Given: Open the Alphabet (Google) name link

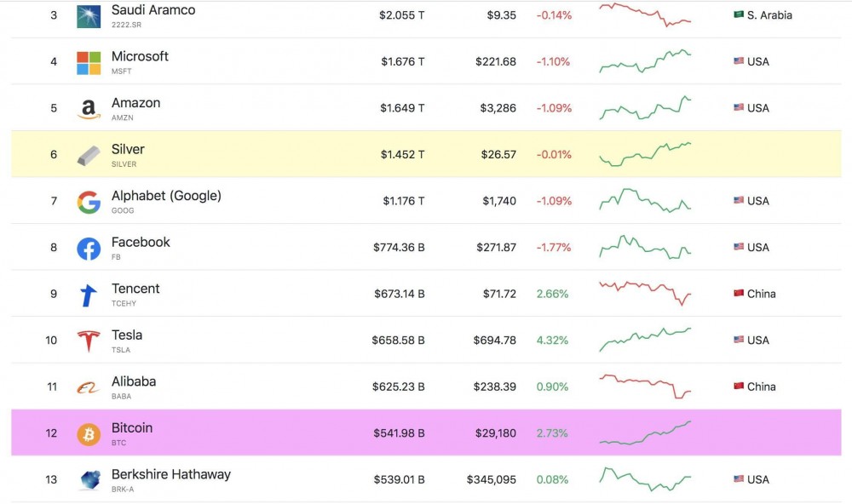Looking at the screenshot, I should (x=166, y=196).
